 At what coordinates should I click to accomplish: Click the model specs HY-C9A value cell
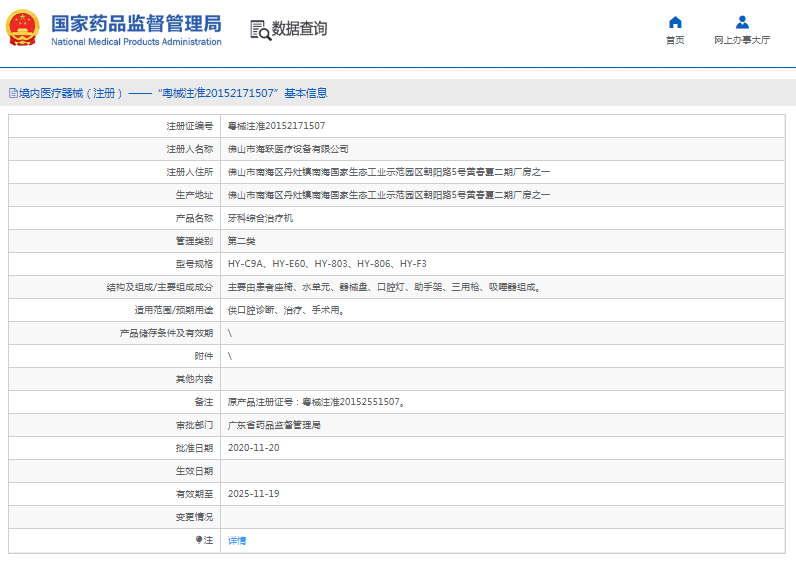(x=327, y=264)
